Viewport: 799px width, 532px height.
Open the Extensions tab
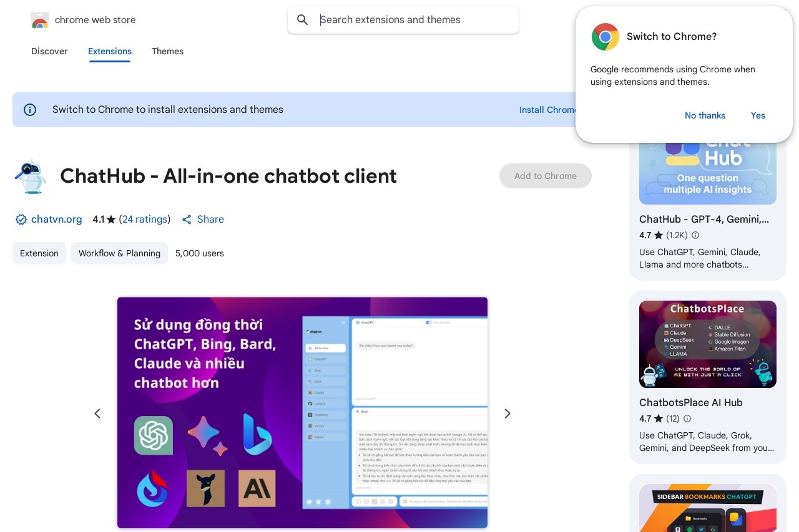click(x=110, y=51)
